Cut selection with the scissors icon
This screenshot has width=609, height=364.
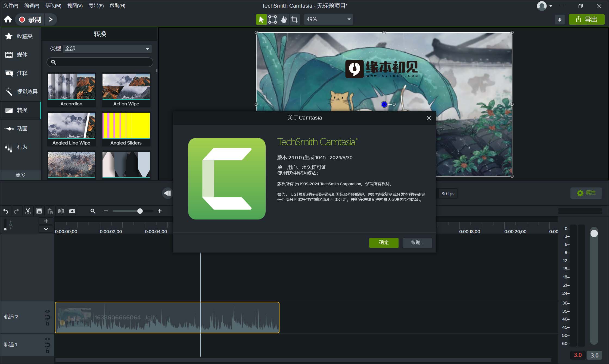pyautogui.click(x=28, y=211)
